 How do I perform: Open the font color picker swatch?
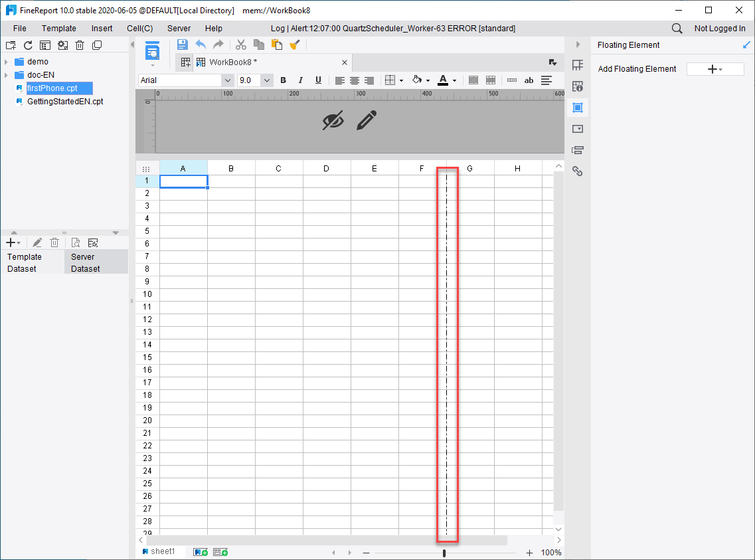443,80
